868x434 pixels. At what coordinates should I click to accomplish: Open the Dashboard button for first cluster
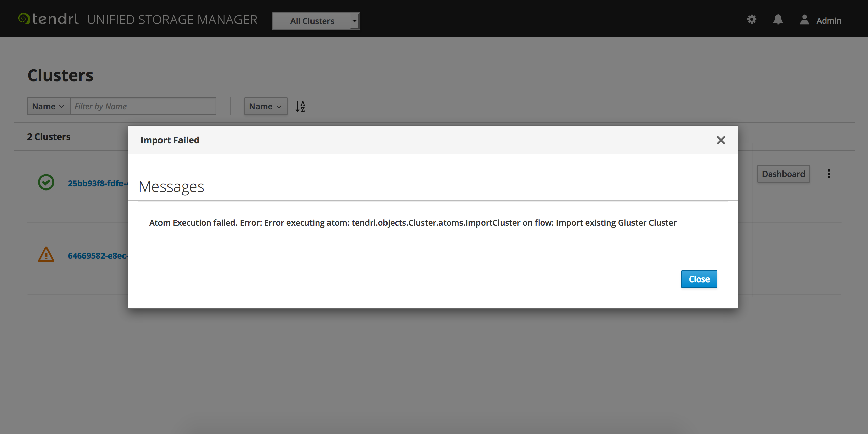tap(783, 174)
